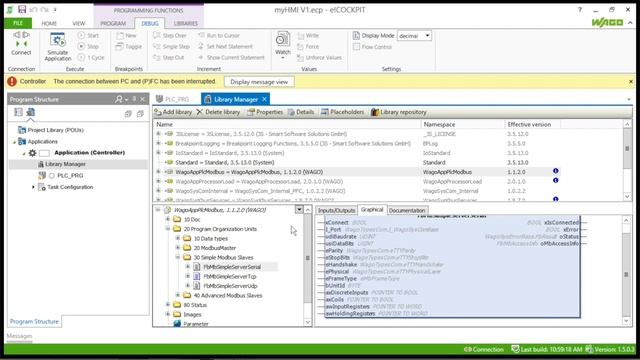Viewport: 640px width, 360px height.
Task: Select Project Library (POUs) node
Action: coord(56,130)
